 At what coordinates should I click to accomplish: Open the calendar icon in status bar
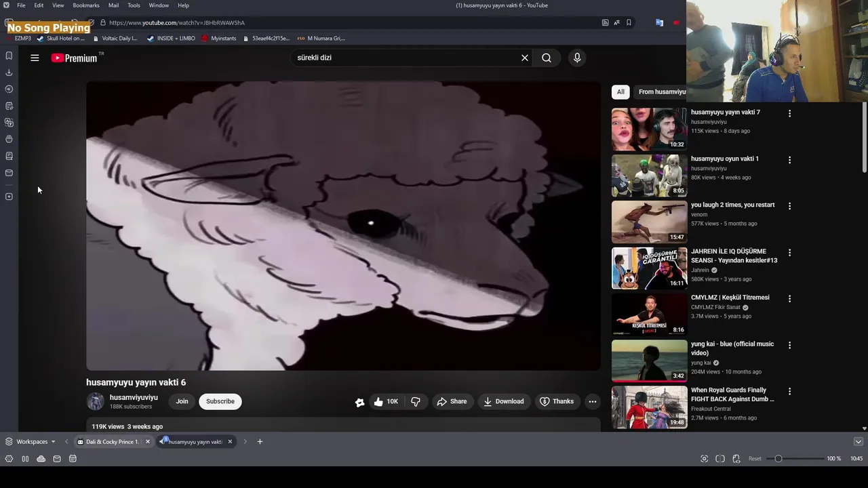pos(73,459)
